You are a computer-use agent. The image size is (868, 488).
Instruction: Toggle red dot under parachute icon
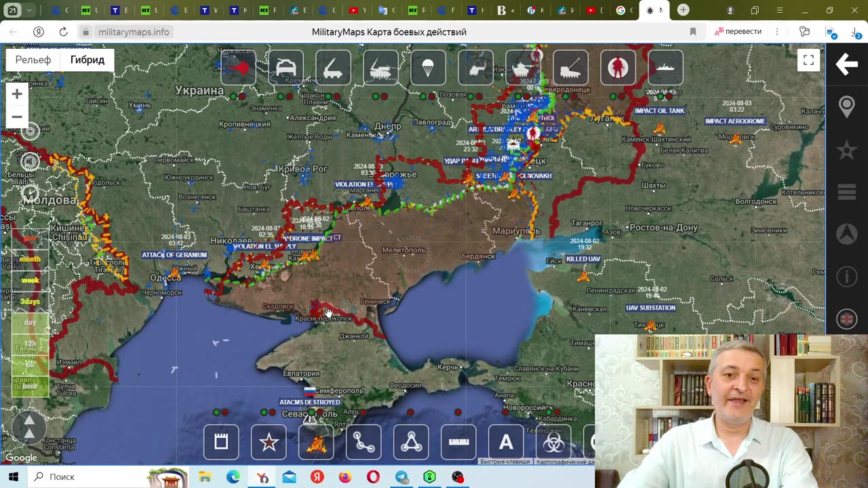coord(432,96)
